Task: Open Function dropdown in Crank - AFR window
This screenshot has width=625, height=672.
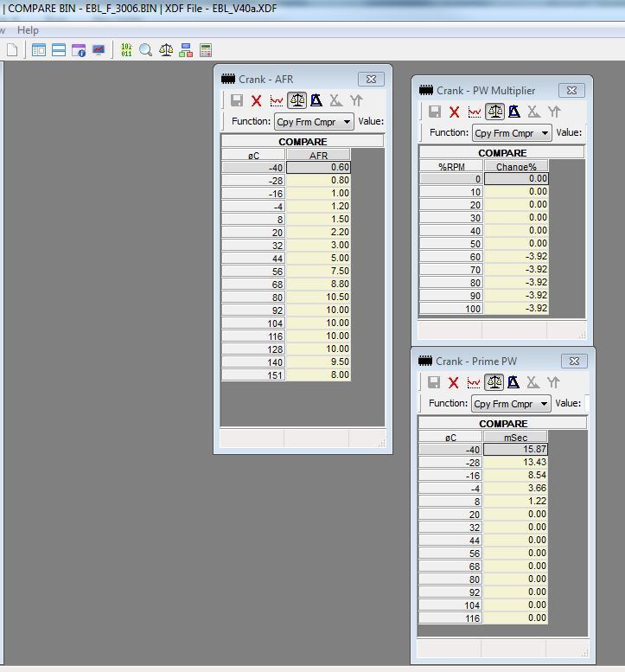Action: [314, 122]
